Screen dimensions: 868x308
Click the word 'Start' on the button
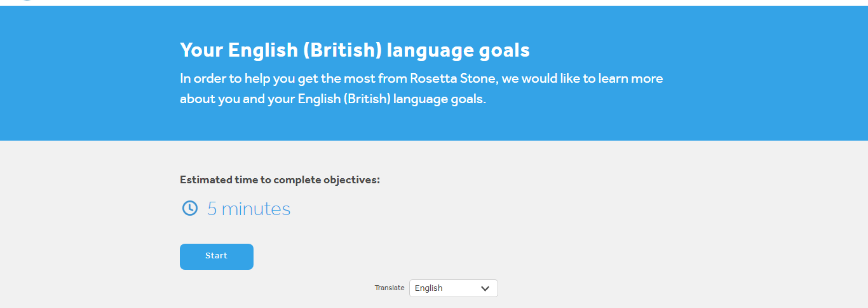(216, 256)
